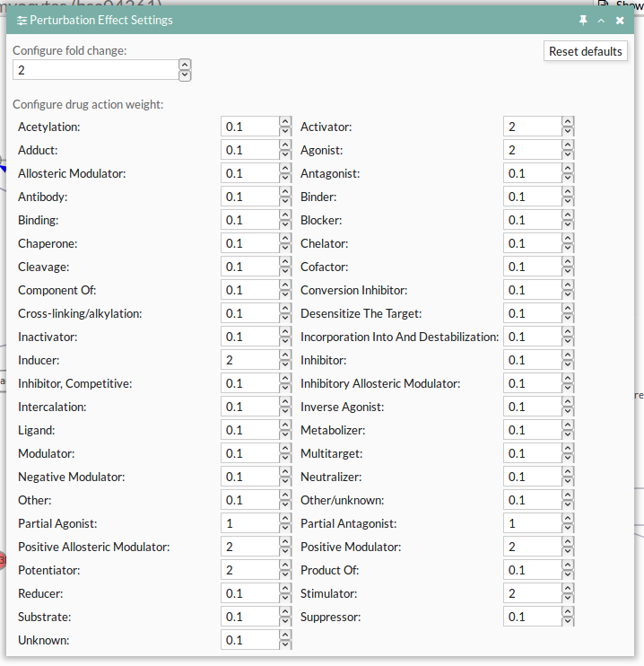Image resolution: width=644 pixels, height=666 pixels.
Task: Select the Partial Agonist weight field
Action: click(x=249, y=523)
